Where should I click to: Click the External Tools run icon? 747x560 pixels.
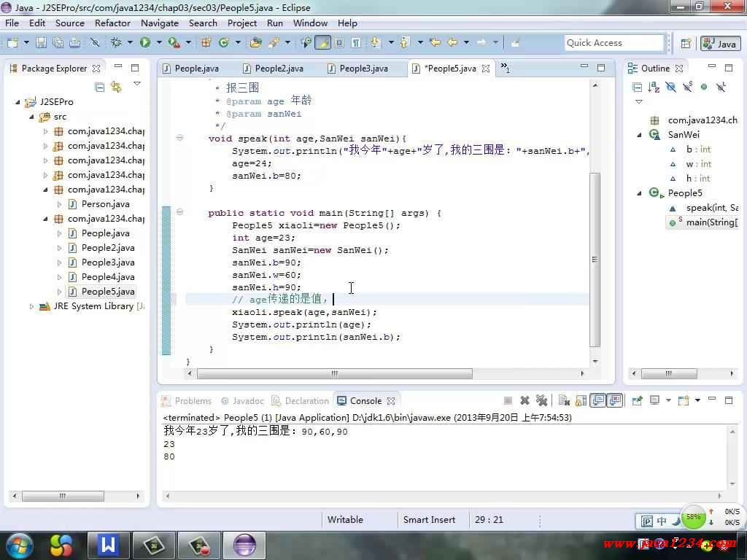174,43
